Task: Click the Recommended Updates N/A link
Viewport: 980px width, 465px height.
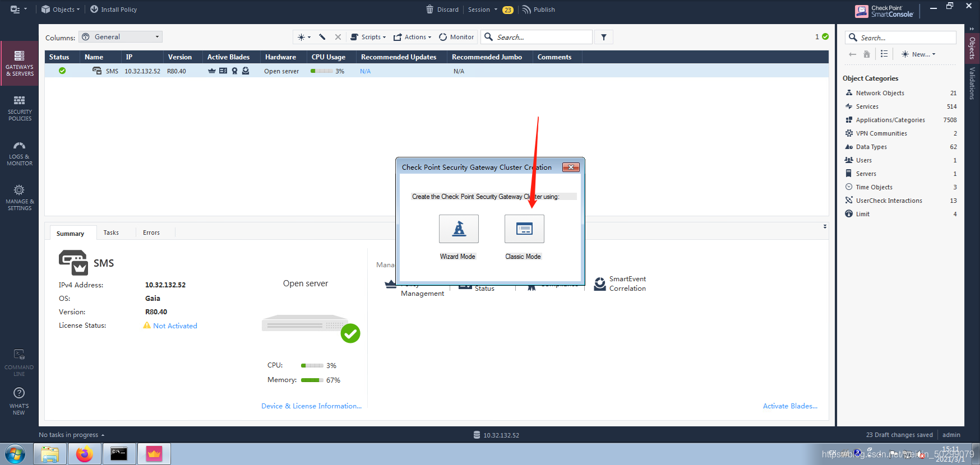Action: [365, 71]
